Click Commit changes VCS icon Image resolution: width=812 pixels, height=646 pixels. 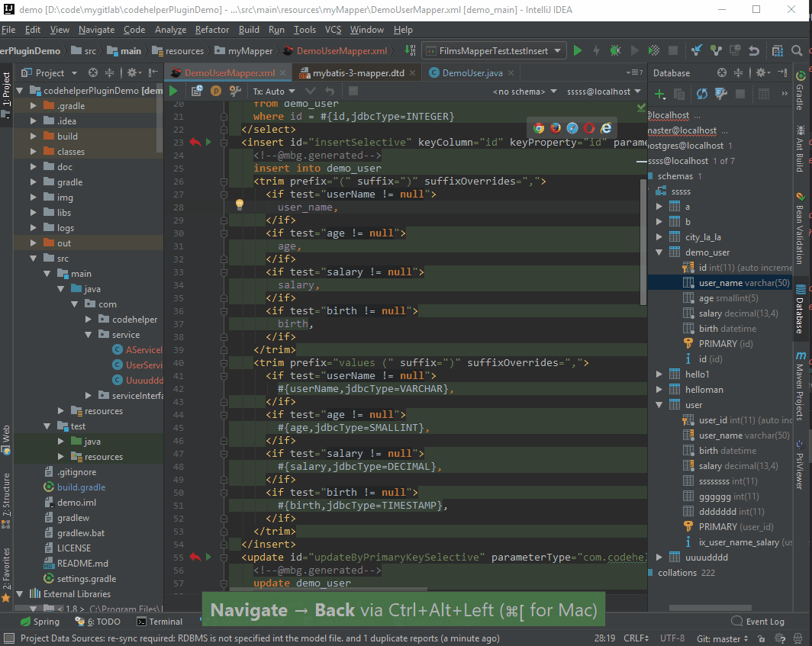[x=716, y=51]
